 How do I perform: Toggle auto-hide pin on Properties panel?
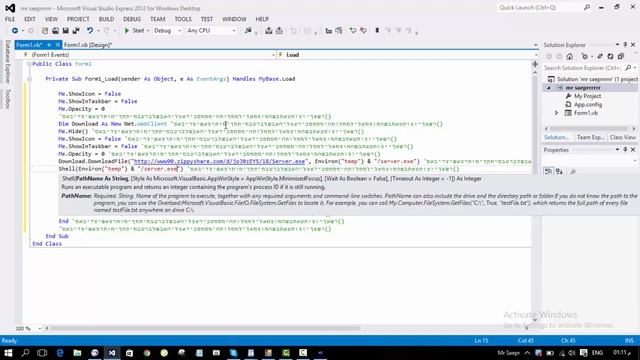click(x=625, y=150)
